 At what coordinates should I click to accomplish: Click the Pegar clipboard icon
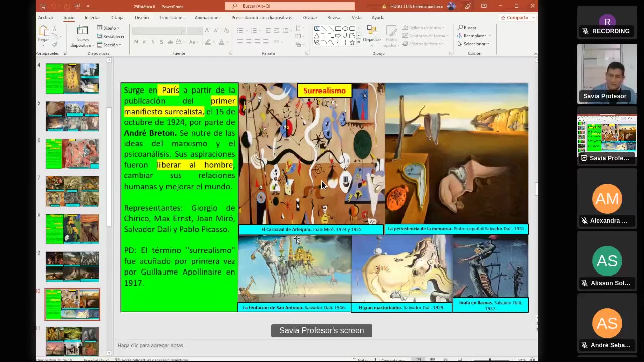(x=43, y=31)
